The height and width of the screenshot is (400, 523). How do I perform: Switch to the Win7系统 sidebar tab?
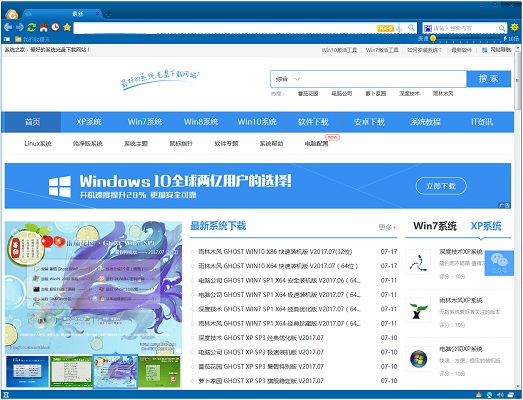click(435, 226)
